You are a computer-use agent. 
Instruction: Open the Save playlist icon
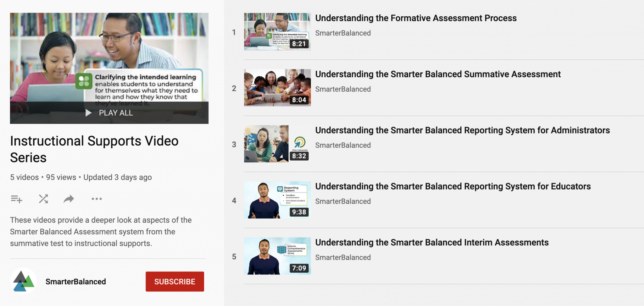pyautogui.click(x=17, y=199)
